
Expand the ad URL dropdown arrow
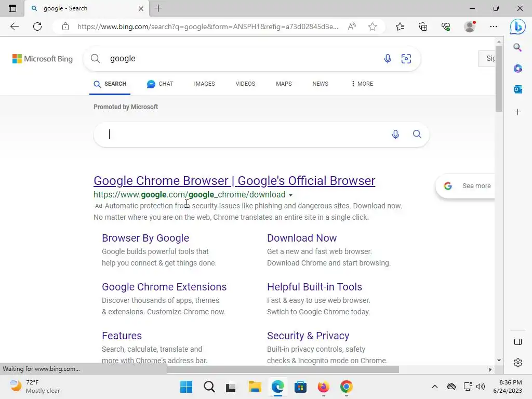point(290,195)
